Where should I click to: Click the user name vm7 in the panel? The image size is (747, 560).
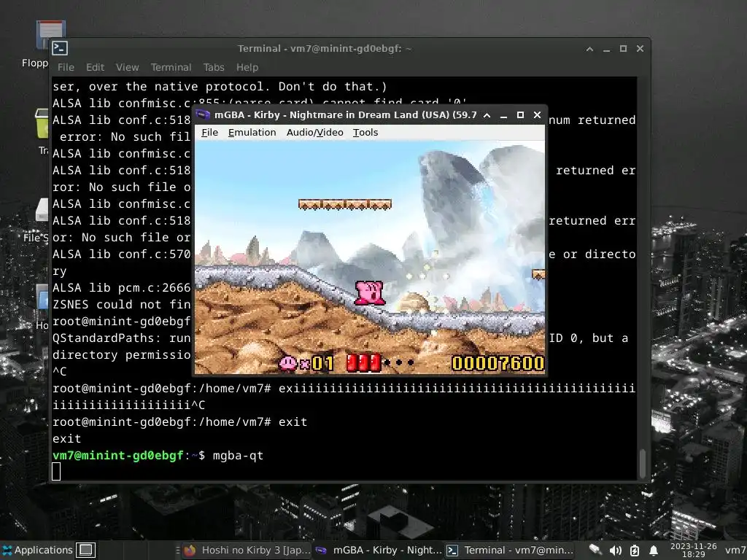[735, 551]
